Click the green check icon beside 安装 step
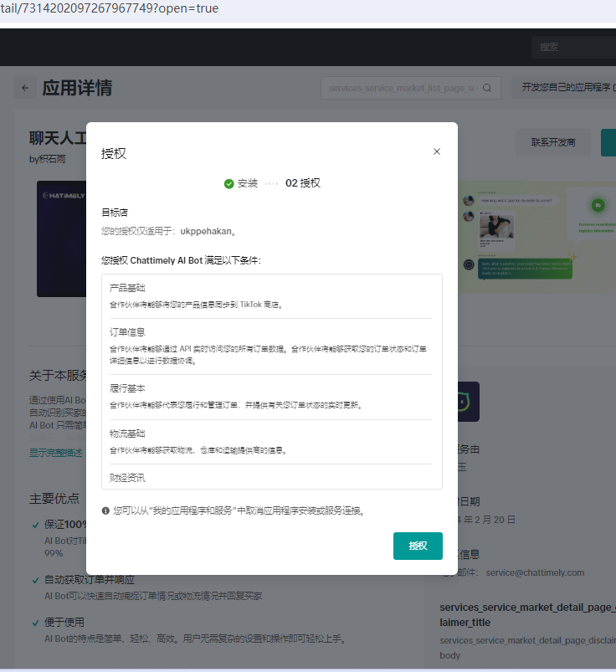This screenshot has width=616, height=672. click(229, 184)
